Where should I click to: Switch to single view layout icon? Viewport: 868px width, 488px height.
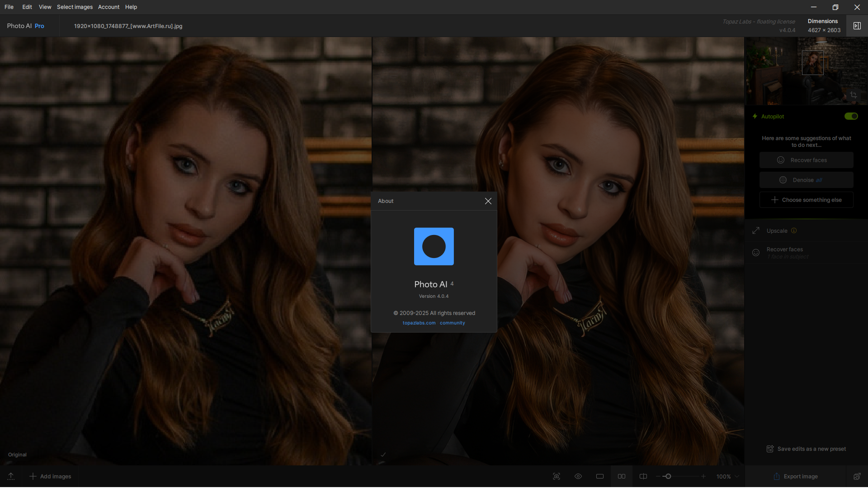(x=600, y=476)
